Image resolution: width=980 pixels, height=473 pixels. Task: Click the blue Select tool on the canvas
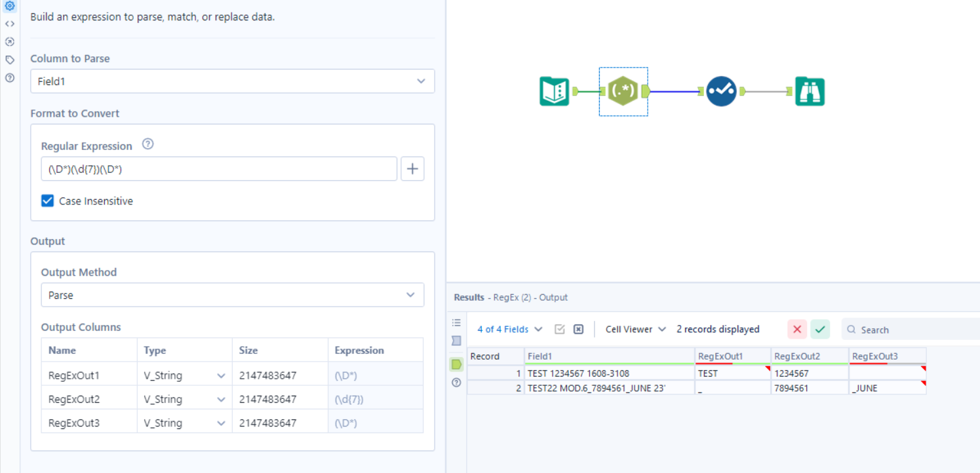720,91
